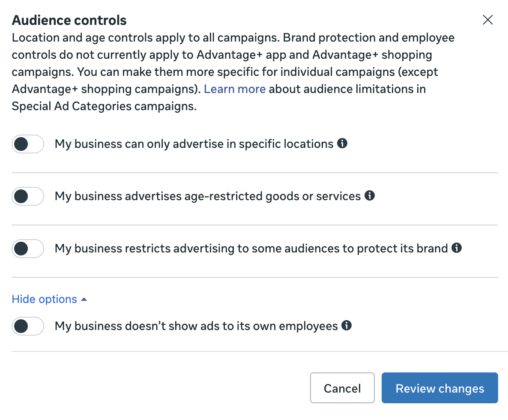The height and width of the screenshot is (420, 508).
Task: Open info tooltip for specific locations option
Action: coord(342,144)
